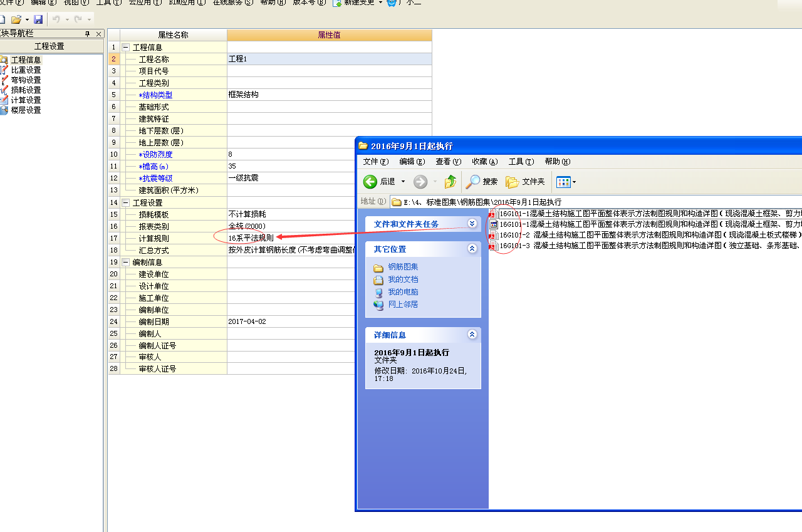
Task: Click the 编制日期 value 2017-04-02
Action: tap(291, 321)
